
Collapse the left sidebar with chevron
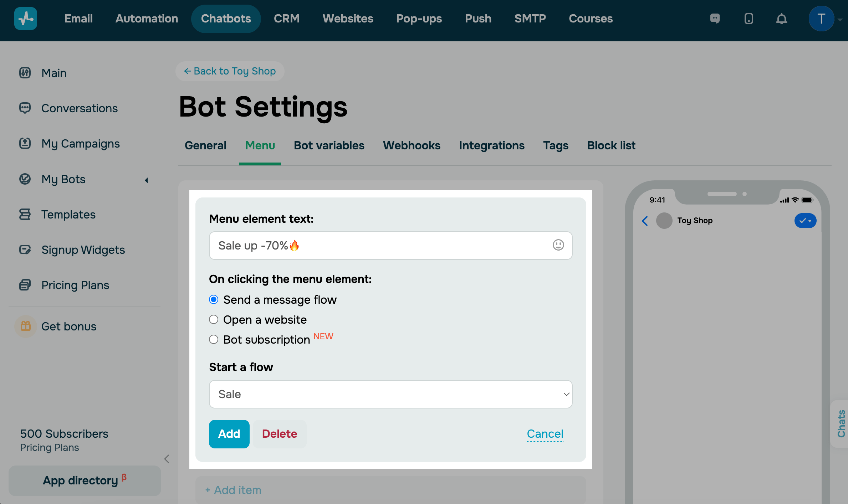pyautogui.click(x=167, y=459)
